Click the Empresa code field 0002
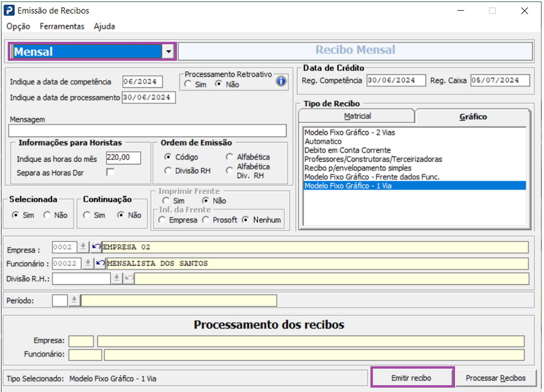This screenshot has height=392, width=544. (x=64, y=247)
